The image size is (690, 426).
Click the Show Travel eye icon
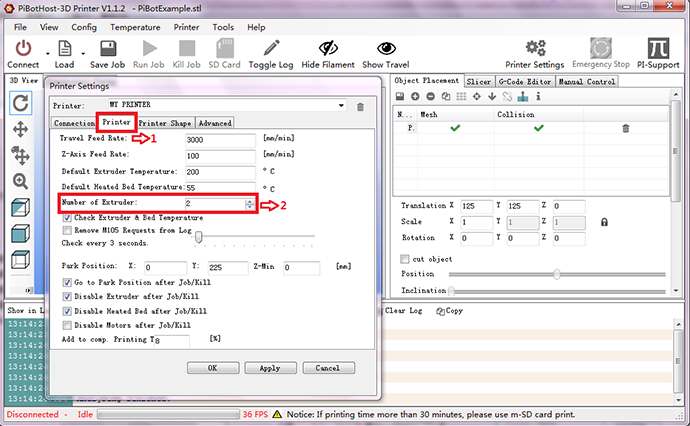(386, 48)
